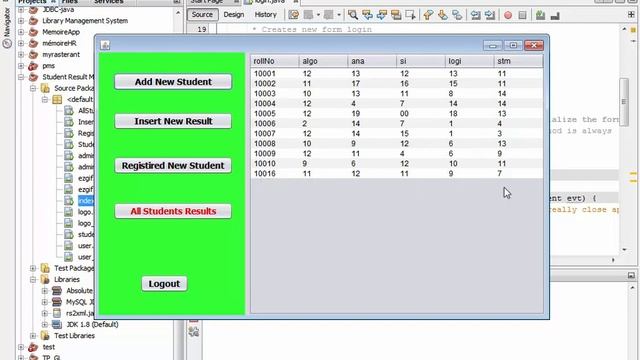Switch to the Design view tab

coord(234,15)
